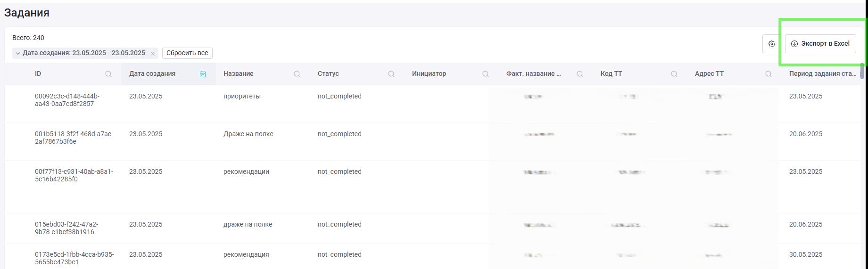Click search icon in Инициатор column

pyautogui.click(x=486, y=74)
